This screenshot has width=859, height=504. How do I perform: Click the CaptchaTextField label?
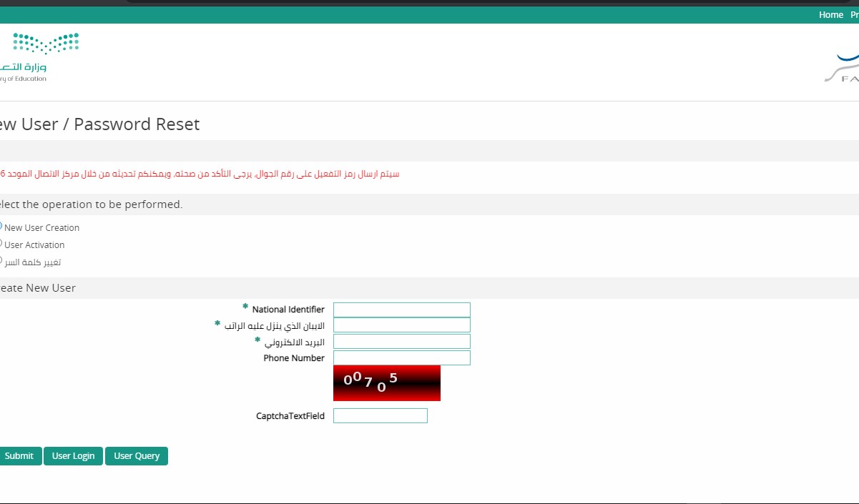(x=290, y=416)
